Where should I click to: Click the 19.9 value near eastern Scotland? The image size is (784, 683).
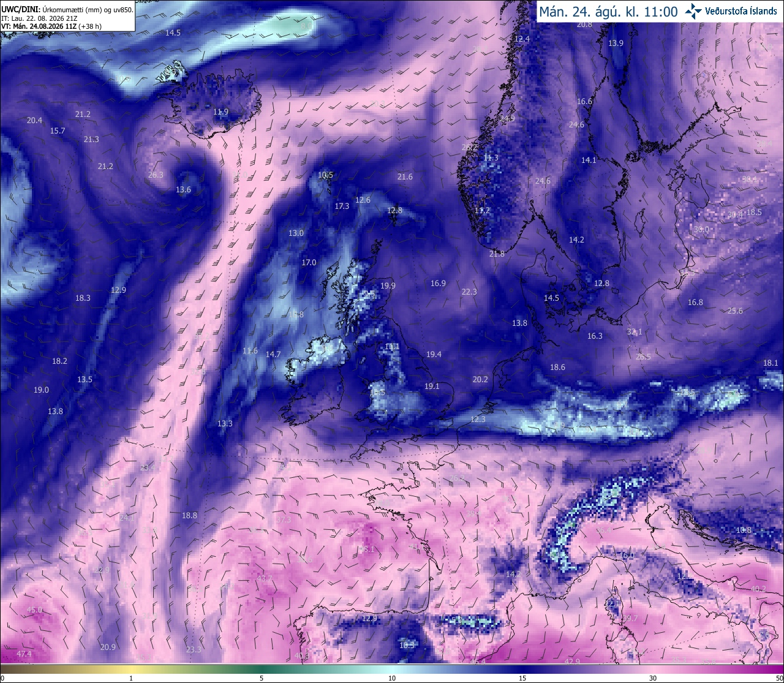coord(388,286)
